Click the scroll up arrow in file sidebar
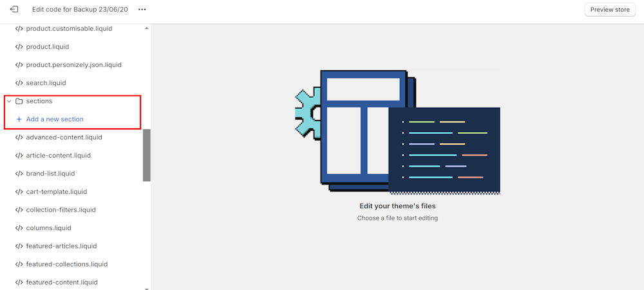 146,28
